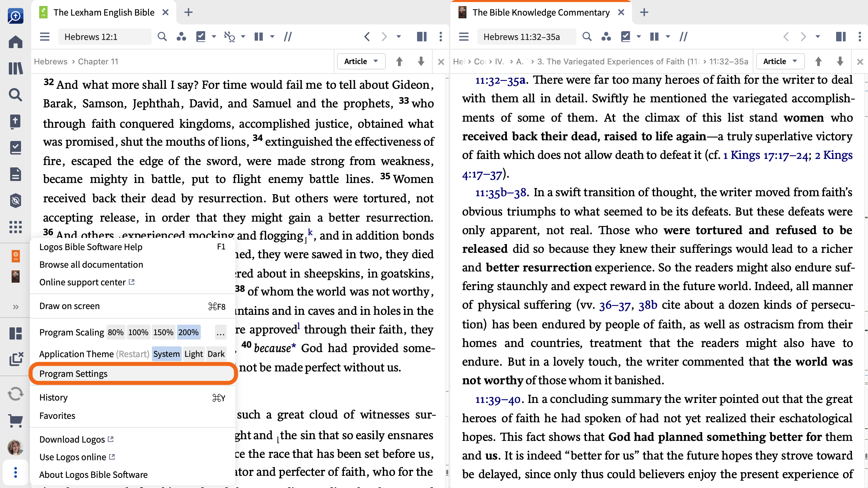868x488 pixels.
Task: Open the Store shopping cart icon
Action: tap(16, 421)
